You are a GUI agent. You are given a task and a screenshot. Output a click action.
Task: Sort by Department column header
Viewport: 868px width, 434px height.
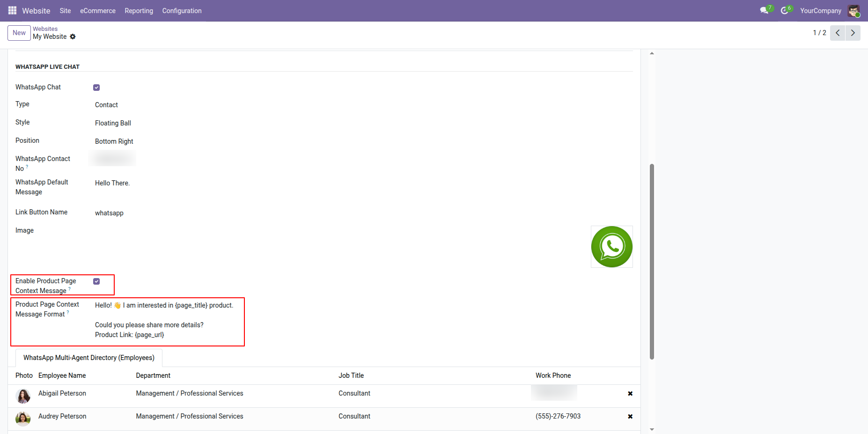coord(153,375)
